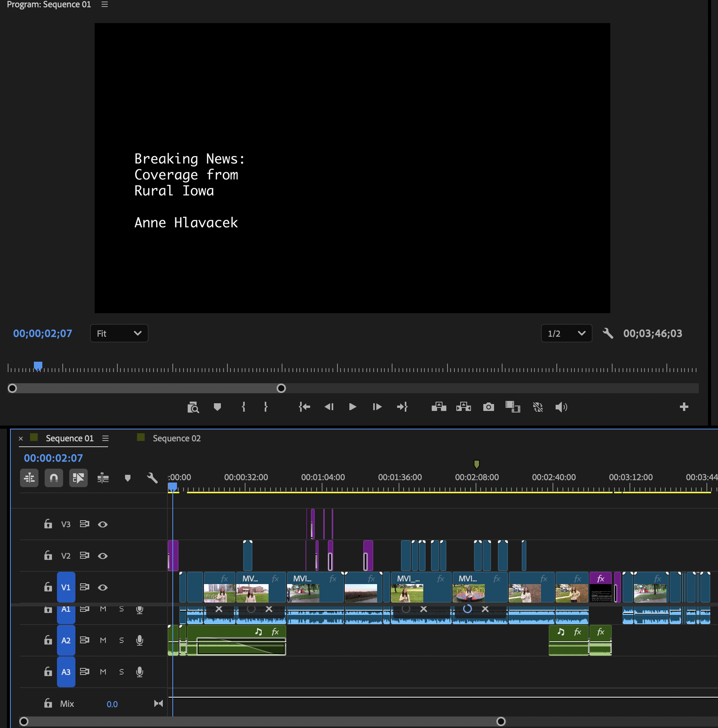Toggle the V3 track lock
The image size is (718, 728).
click(x=48, y=524)
